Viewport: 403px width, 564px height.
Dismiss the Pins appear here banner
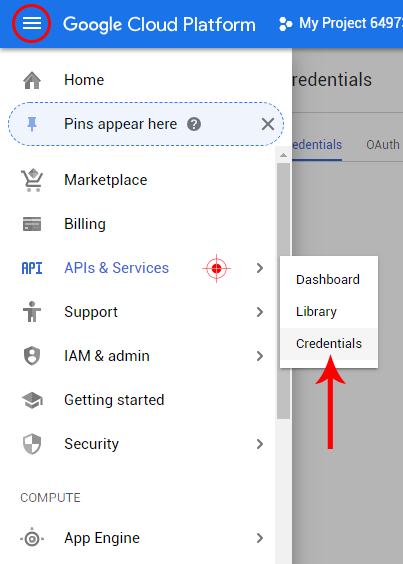pyautogui.click(x=268, y=124)
